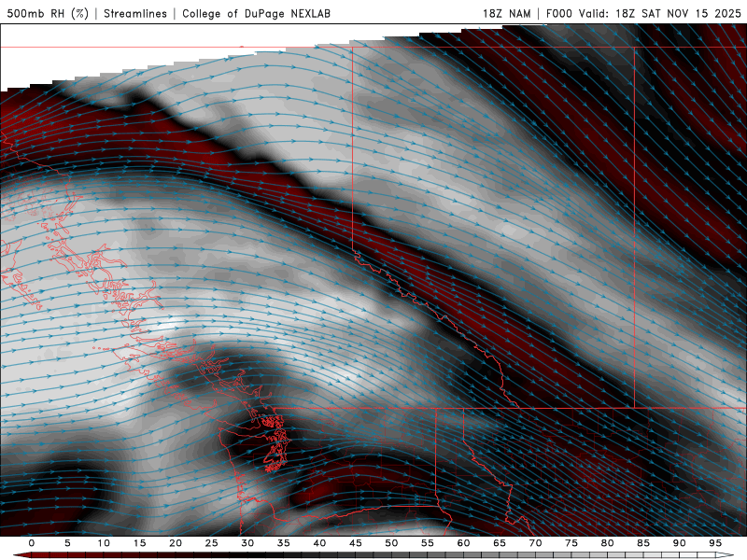Click the "60" value on the color scale
This screenshot has height=560, width=747.
point(463,543)
